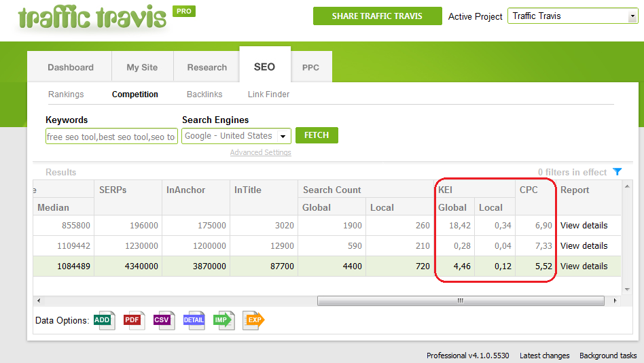This screenshot has width=644, height=363.
Task: View details for the 855800 median row
Action: [584, 225]
